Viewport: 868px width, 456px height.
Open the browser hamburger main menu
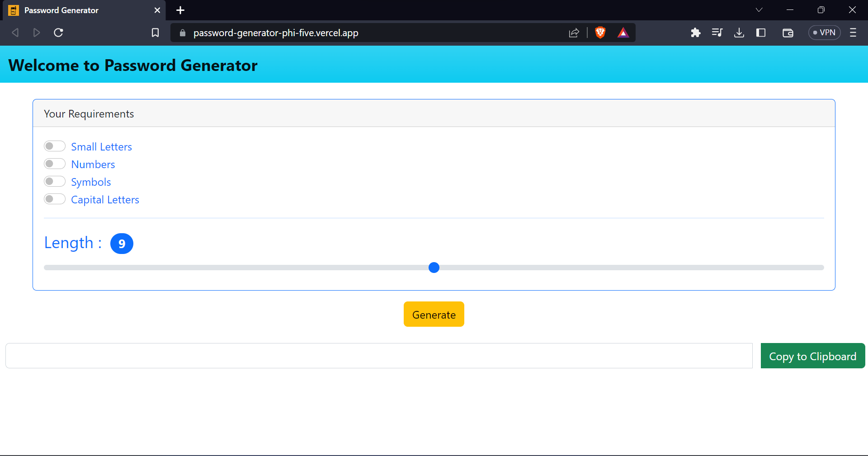point(853,33)
